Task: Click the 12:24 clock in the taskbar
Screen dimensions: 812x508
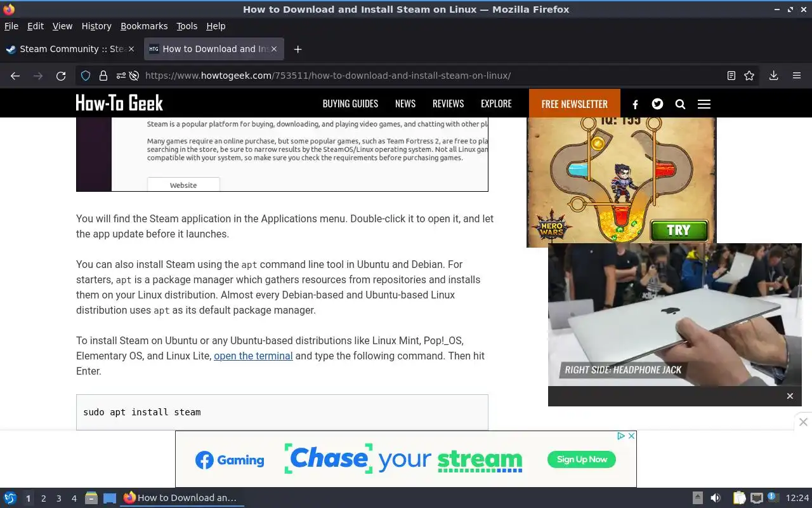Action: tap(797, 498)
